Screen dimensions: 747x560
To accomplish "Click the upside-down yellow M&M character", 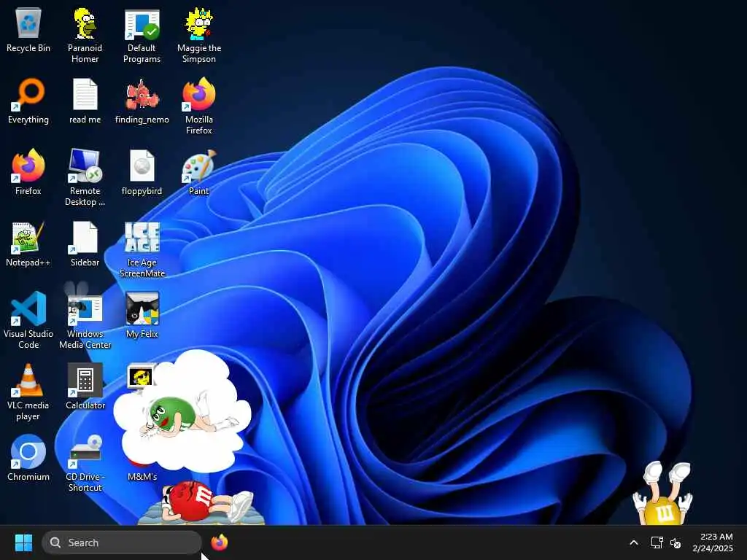I will (x=662, y=493).
